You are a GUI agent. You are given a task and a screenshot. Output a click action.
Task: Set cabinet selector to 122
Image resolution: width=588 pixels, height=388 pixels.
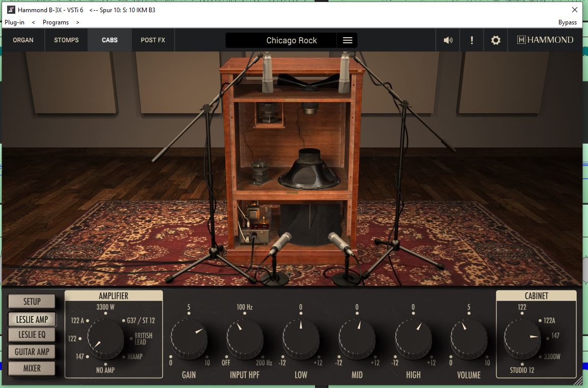(x=522, y=307)
